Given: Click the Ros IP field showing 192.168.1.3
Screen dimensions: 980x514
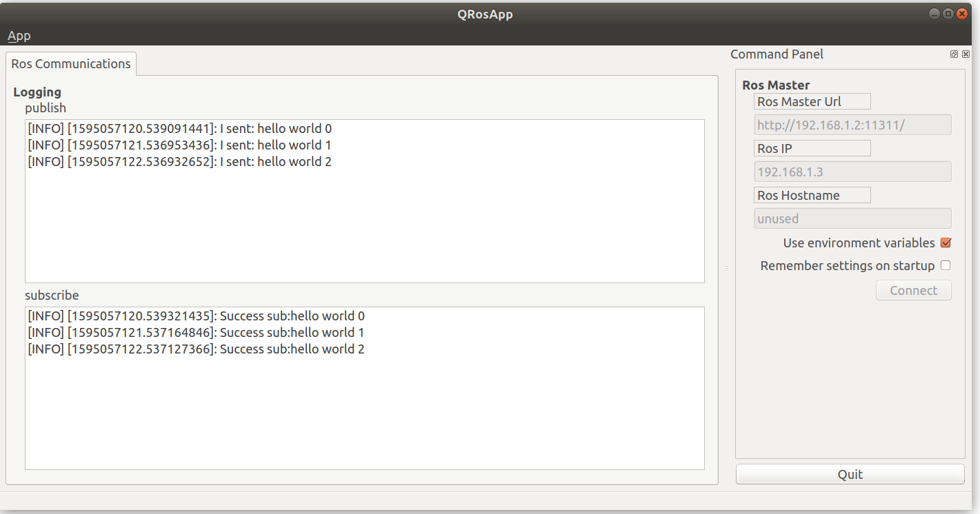Looking at the screenshot, I should [852, 171].
